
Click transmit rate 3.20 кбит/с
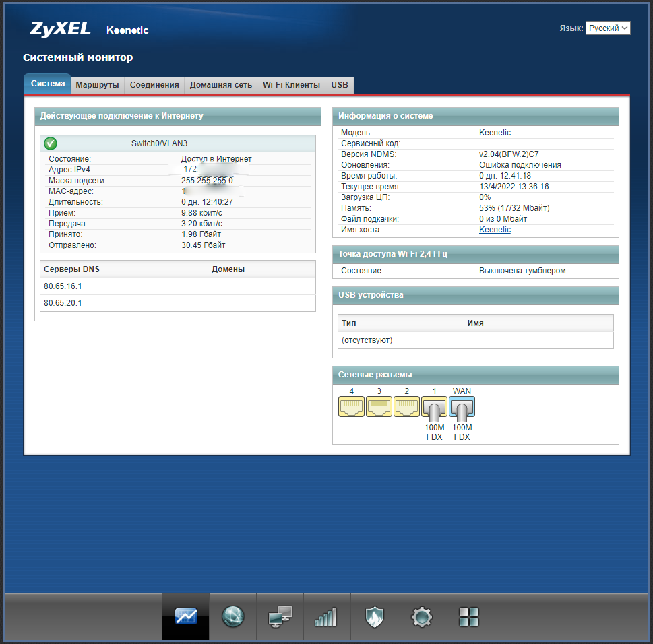(201, 224)
